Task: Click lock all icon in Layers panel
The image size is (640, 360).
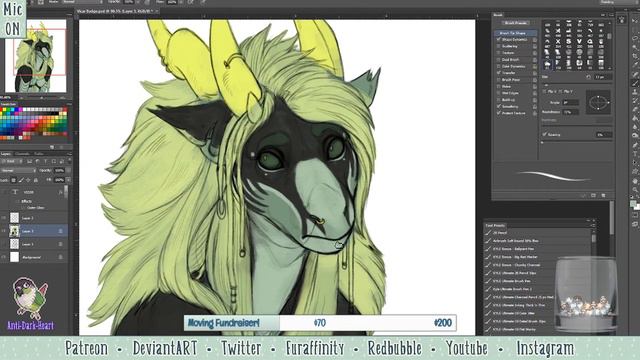Action: tap(36, 180)
